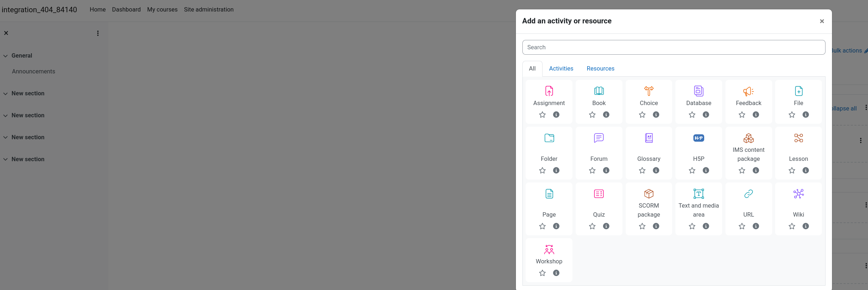Select the Assignment activity icon
The height and width of the screenshot is (290, 868).
coord(549,91)
